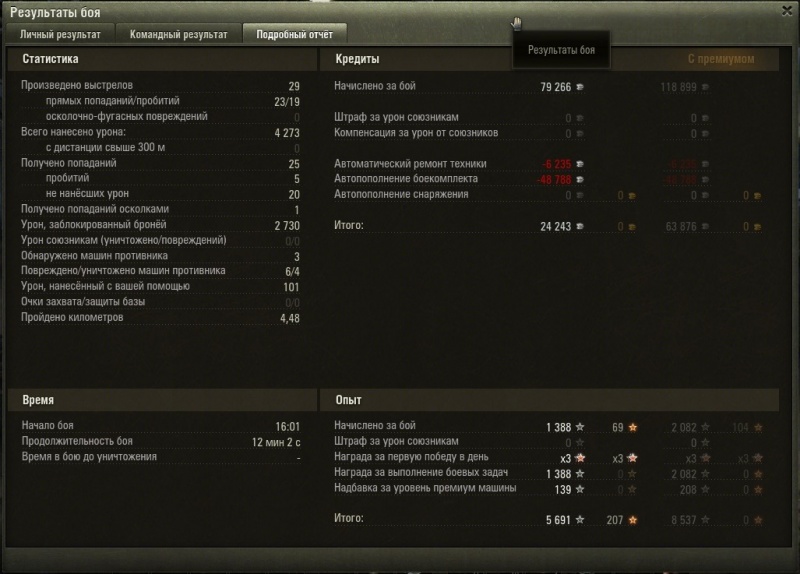
Task: Click the Продолжительность боя row
Action: pyautogui.click(x=161, y=441)
